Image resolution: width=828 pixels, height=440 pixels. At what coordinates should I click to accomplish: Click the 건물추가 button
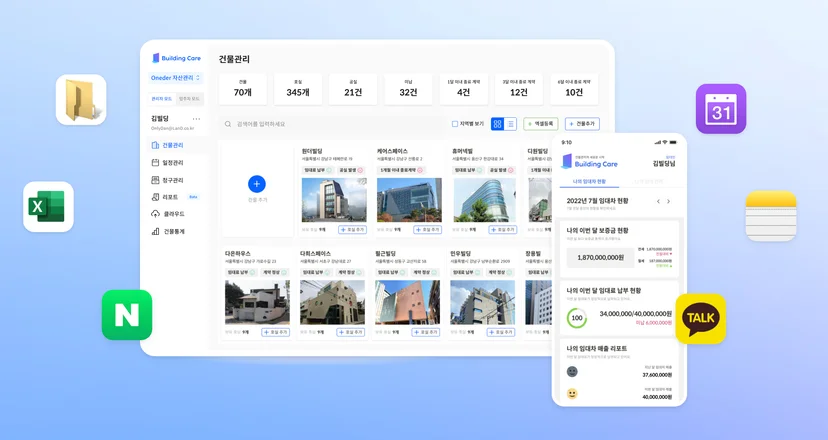pyautogui.click(x=582, y=124)
